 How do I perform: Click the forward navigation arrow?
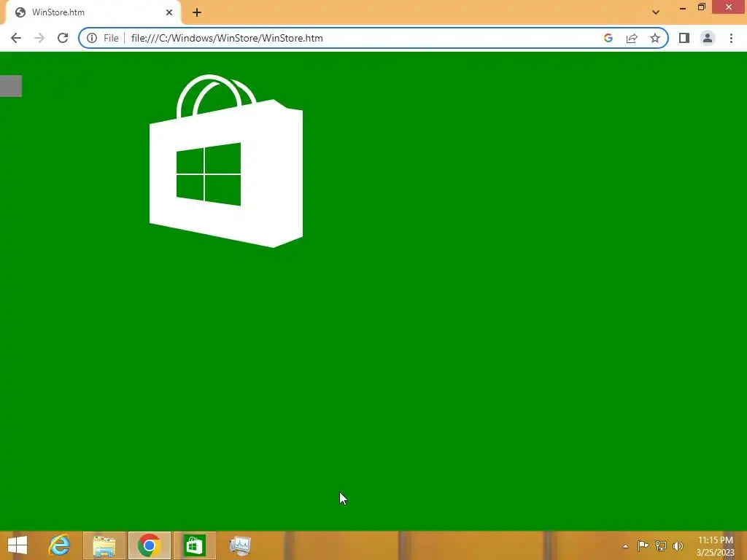tap(39, 38)
